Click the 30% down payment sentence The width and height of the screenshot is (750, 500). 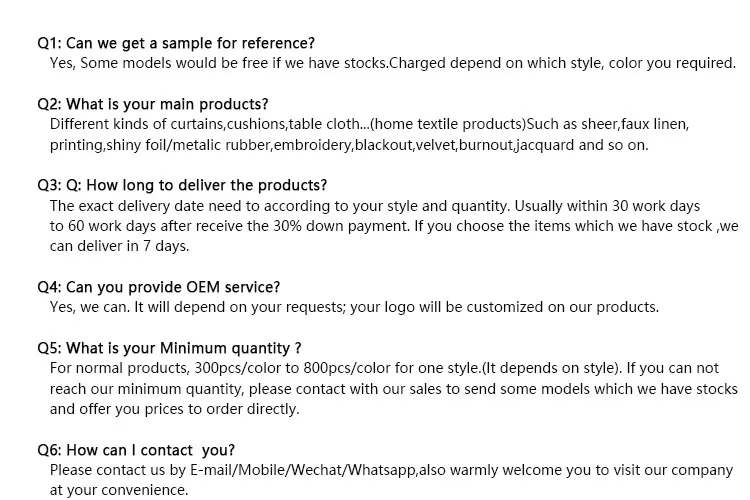pos(300,226)
